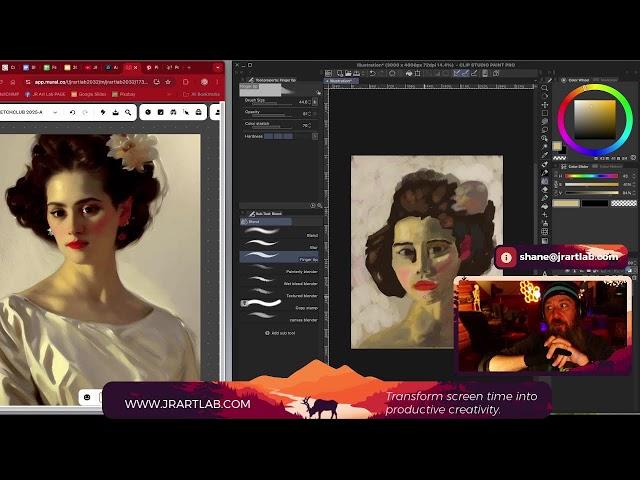
Task: Click the bookmark star in browser address bar
Action: pos(168,82)
